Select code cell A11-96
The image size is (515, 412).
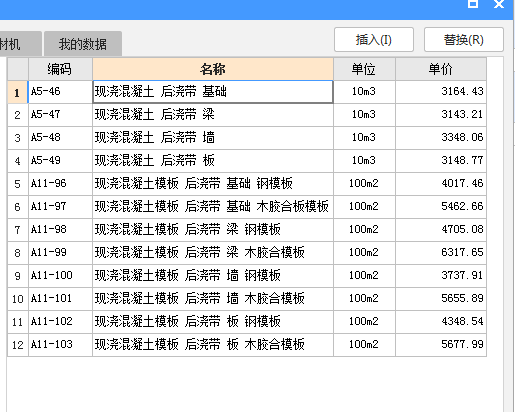tap(60, 184)
